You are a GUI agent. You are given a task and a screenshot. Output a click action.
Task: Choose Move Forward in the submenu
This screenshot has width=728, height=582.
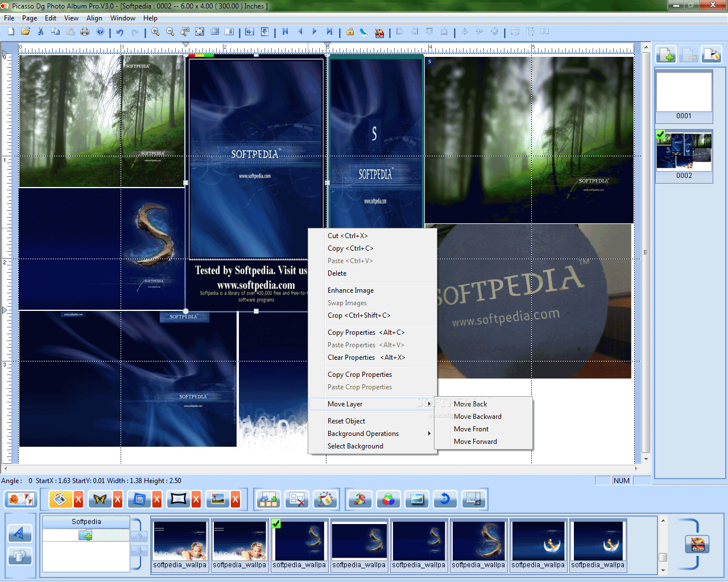pyautogui.click(x=484, y=442)
